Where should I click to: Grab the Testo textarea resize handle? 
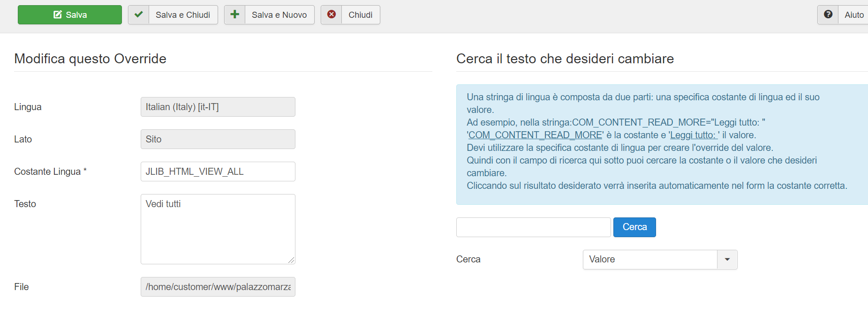point(291,260)
